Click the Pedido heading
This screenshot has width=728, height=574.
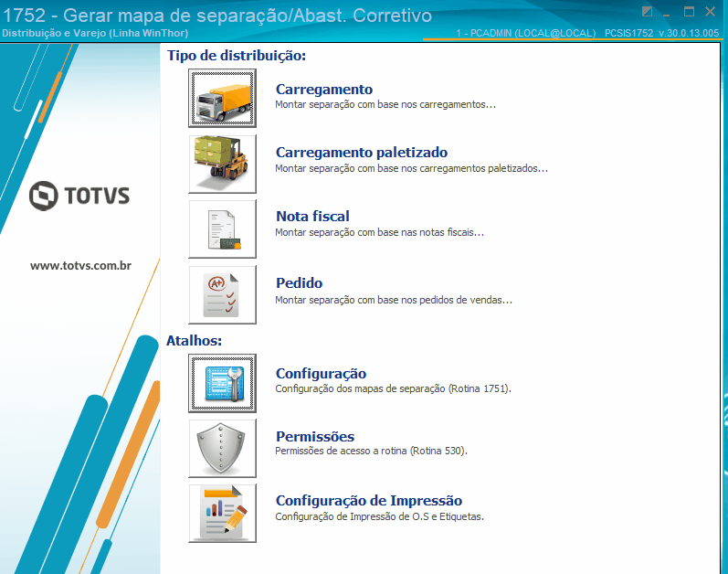tap(299, 282)
